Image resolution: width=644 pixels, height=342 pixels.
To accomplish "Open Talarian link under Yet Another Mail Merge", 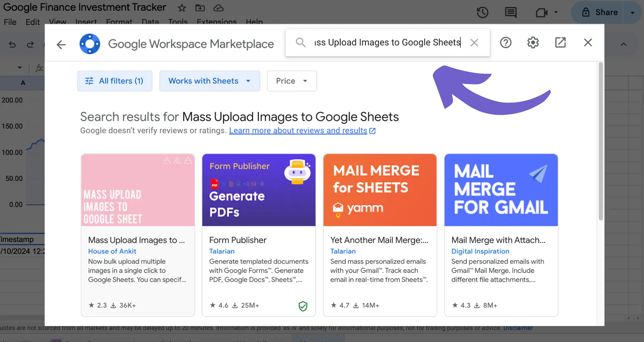I will (343, 251).
